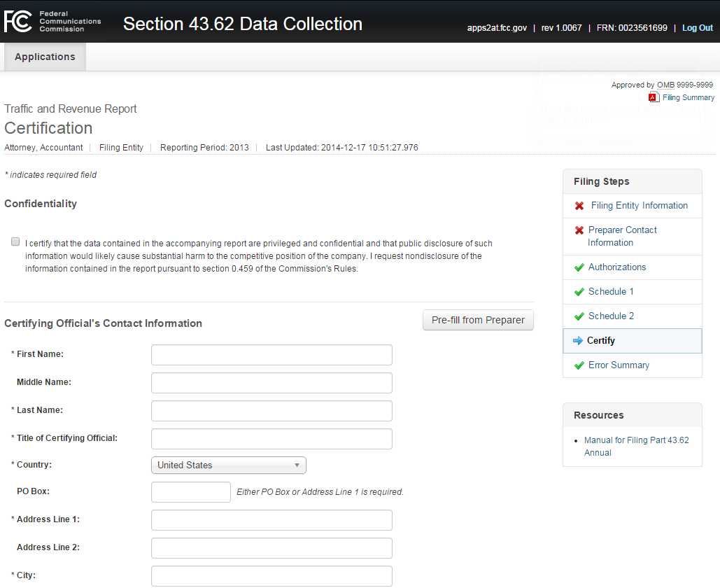
Task: Click green checkmark icon beside Schedule 1
Action: [579, 292]
